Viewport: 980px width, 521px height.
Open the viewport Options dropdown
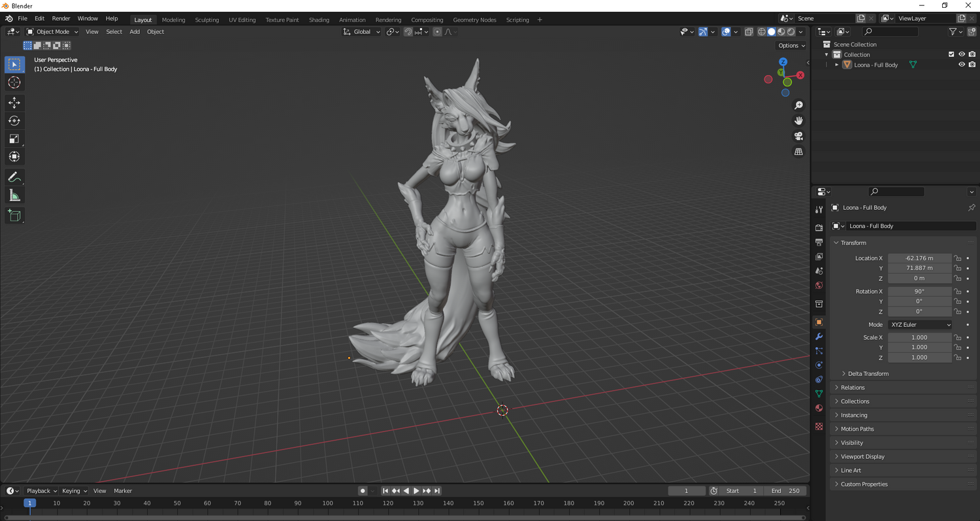pyautogui.click(x=791, y=46)
